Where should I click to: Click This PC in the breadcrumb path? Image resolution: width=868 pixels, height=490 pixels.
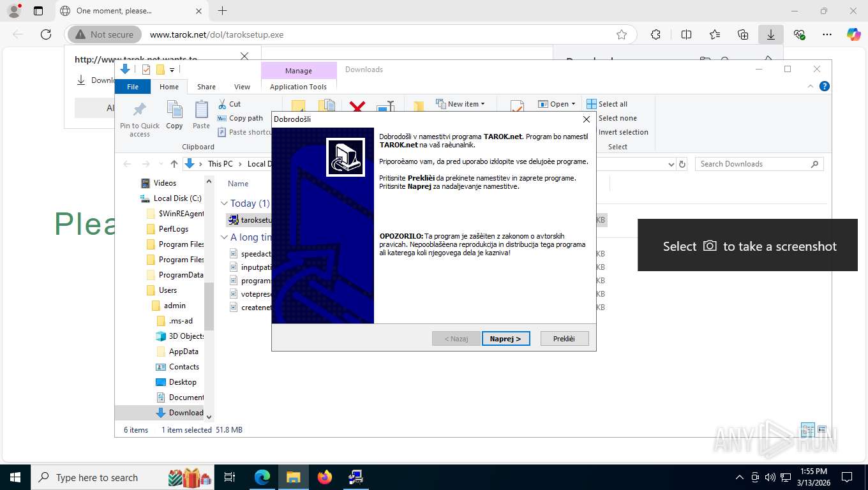pos(220,164)
